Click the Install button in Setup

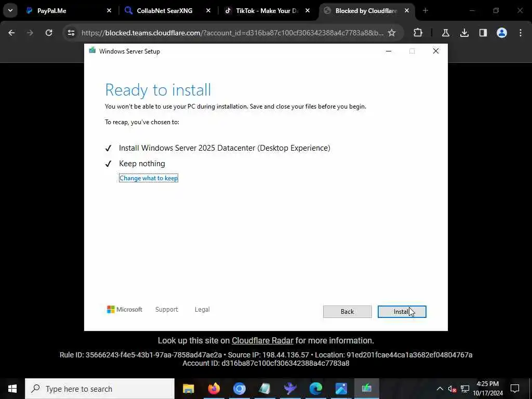coord(402,312)
